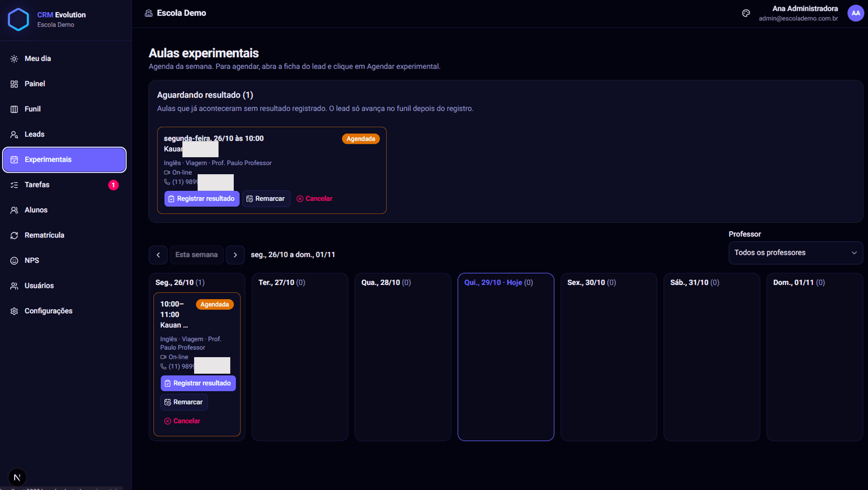Go to Painel dashboard
Image resolution: width=868 pixels, height=490 pixels.
click(x=64, y=84)
